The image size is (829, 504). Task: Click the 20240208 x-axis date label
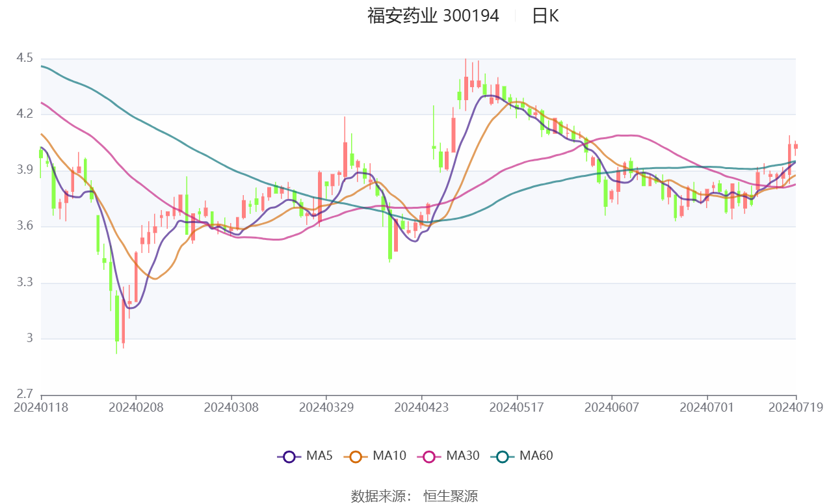tap(136, 408)
